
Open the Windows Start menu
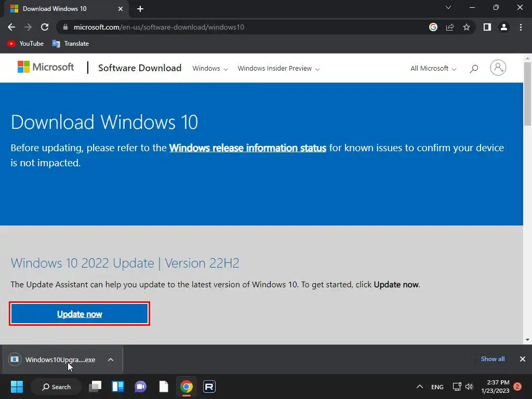coord(17,387)
